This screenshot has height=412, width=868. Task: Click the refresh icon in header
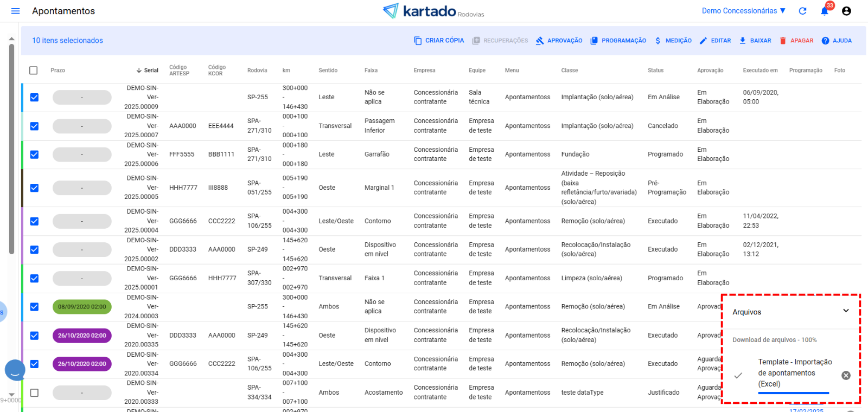pos(803,11)
